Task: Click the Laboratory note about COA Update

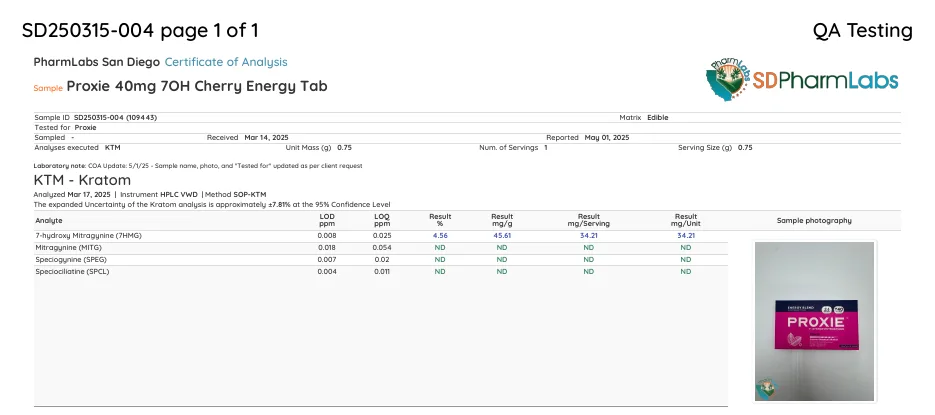Action: point(198,166)
